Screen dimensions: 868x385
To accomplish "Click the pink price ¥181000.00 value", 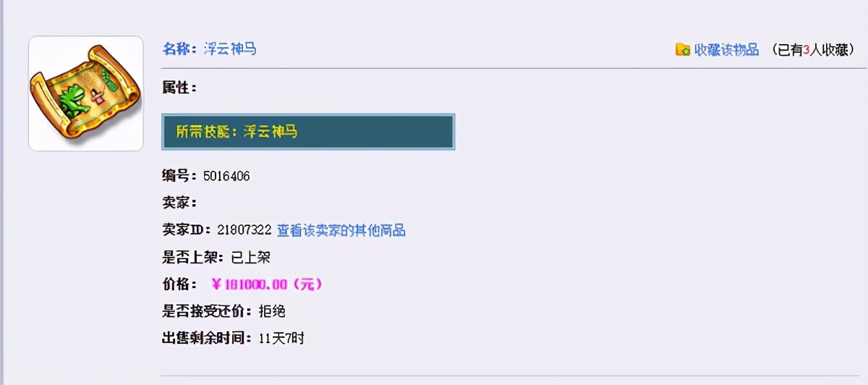I will point(266,284).
